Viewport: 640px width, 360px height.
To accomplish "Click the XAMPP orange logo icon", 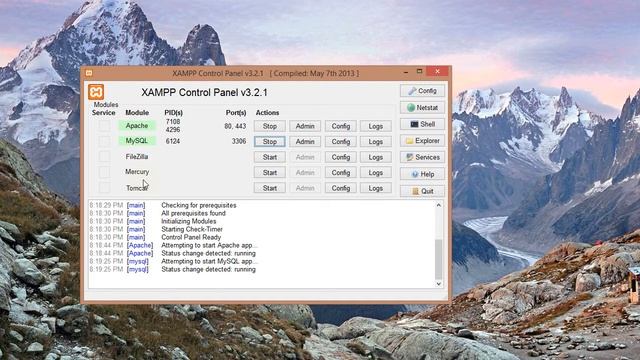I will (x=96, y=92).
